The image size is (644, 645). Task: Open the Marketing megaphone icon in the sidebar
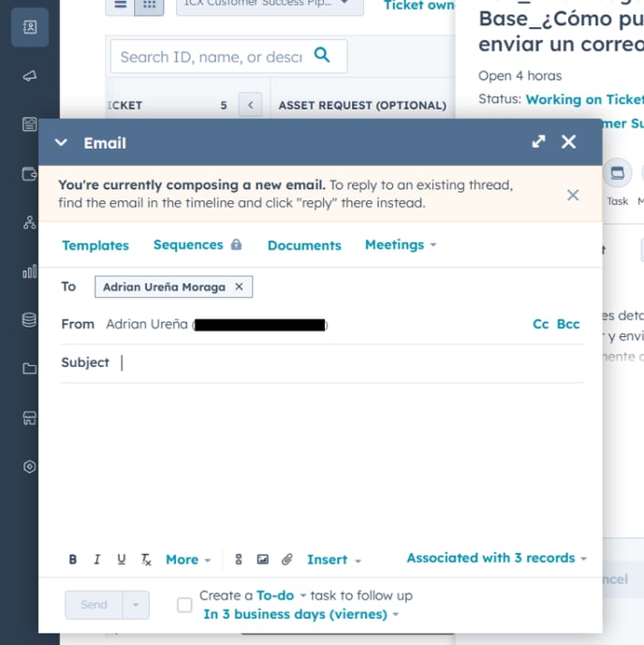pyautogui.click(x=30, y=76)
